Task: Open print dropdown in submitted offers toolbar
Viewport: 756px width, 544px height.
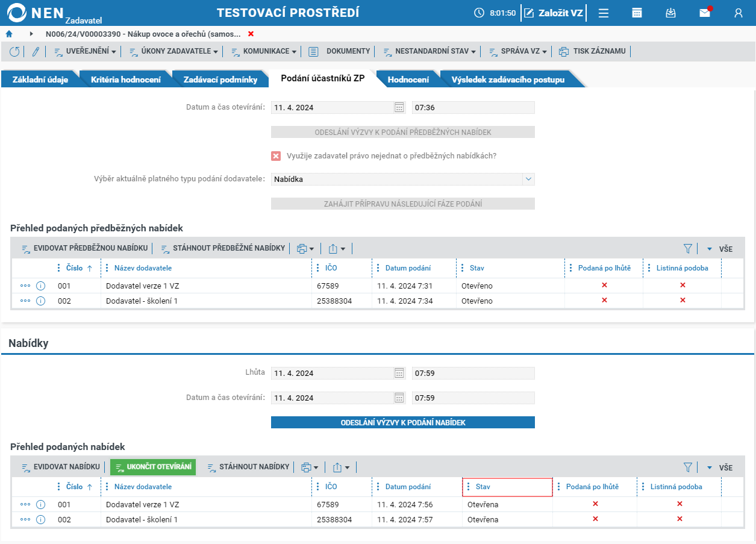Action: point(309,467)
